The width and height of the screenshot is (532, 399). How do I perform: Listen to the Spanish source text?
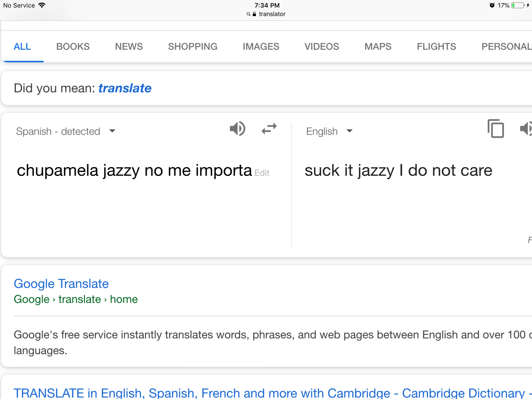coord(237,129)
